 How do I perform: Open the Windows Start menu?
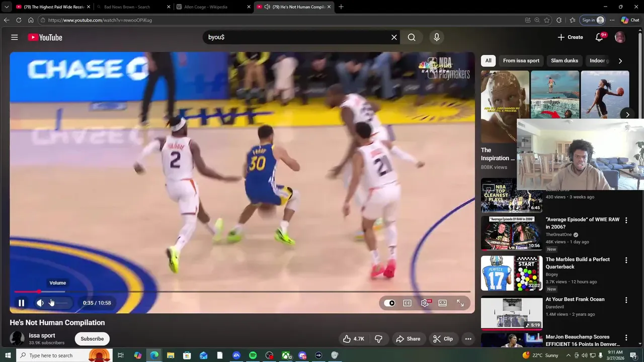point(8,355)
